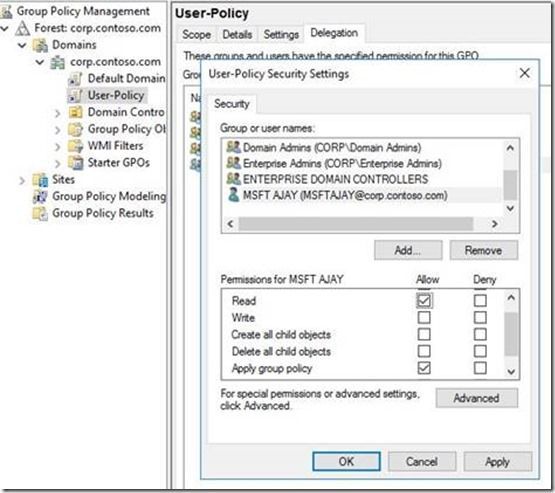Image resolution: width=555 pixels, height=493 pixels.
Task: Collapse the Domains tree node
Action: coord(22,45)
